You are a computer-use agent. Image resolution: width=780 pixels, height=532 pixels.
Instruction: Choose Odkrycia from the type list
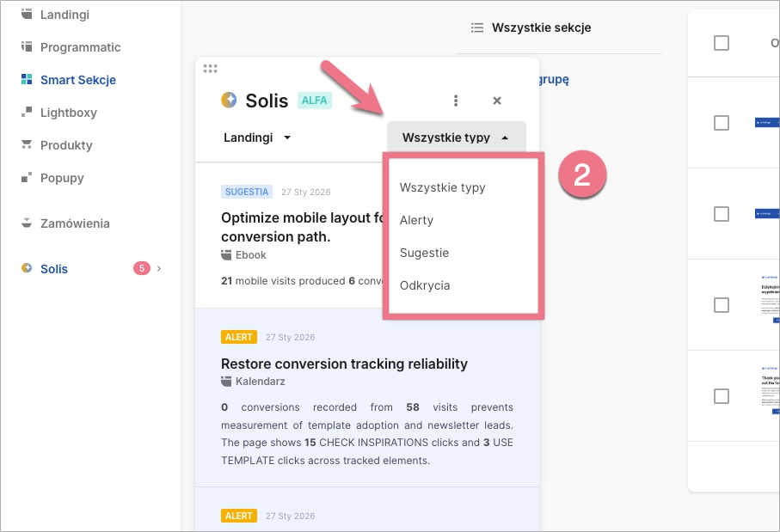425,285
